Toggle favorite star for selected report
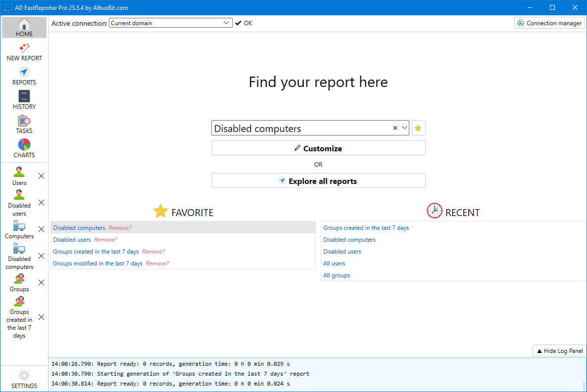The image size is (587, 392). click(418, 128)
